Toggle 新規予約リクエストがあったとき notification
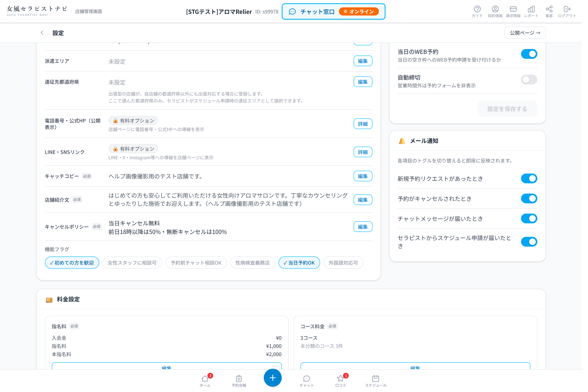588x392 pixels. click(535, 180)
